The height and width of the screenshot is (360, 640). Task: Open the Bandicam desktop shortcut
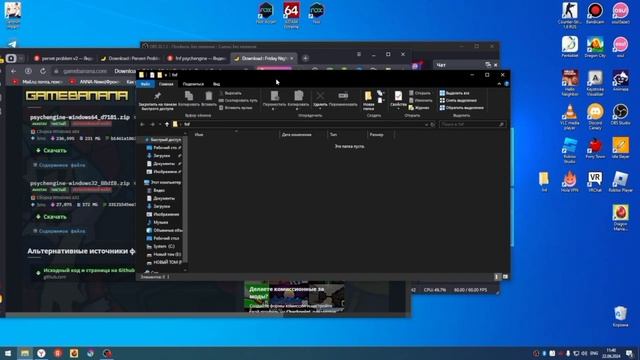595,13
